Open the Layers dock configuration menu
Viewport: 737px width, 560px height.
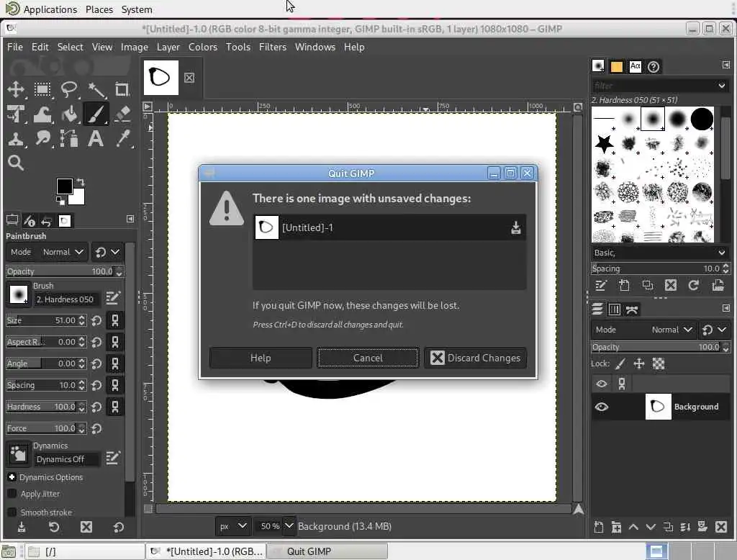(x=725, y=308)
